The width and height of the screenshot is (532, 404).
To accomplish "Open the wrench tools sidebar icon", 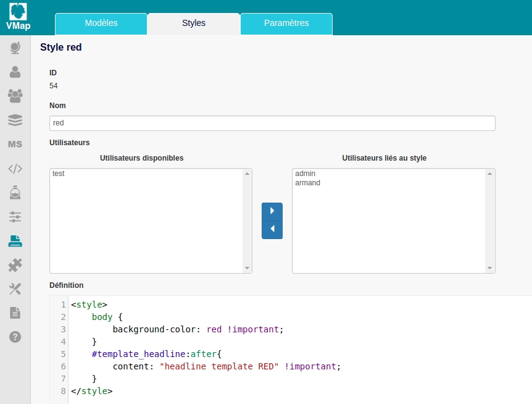I will pos(15,289).
